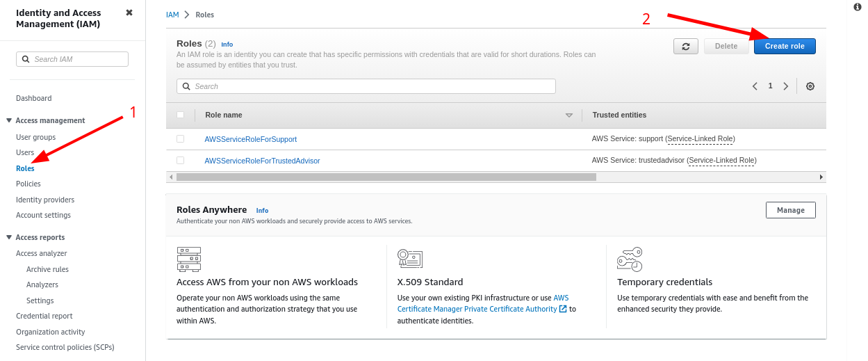Collapse the Access management section
The height and width of the screenshot is (361, 868).
[9, 120]
